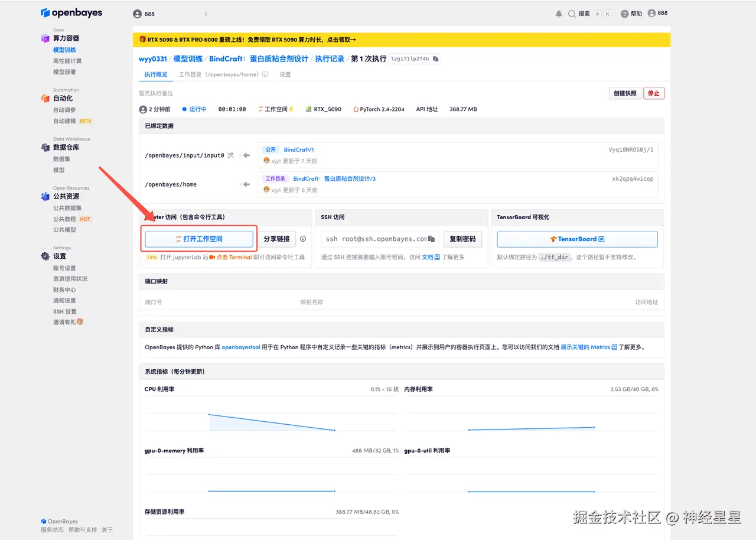
Task: Open 模型训练 in the sidebar
Action: click(64, 50)
